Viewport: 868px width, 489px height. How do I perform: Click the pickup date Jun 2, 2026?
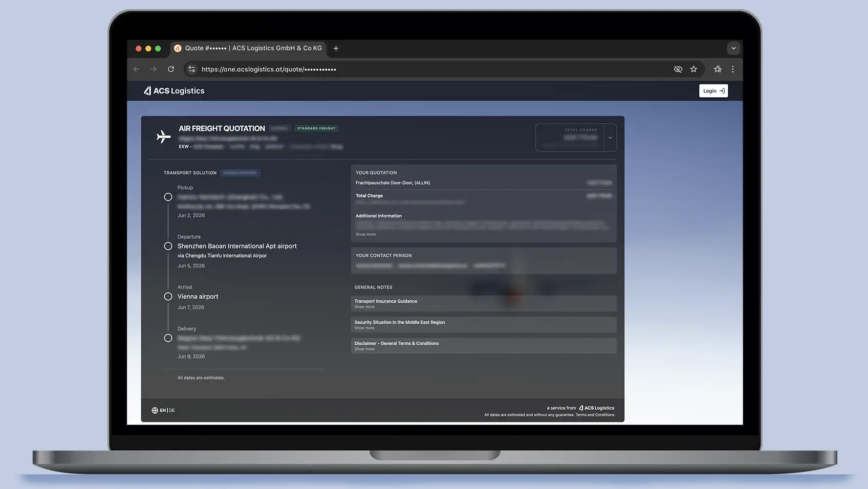tap(191, 216)
